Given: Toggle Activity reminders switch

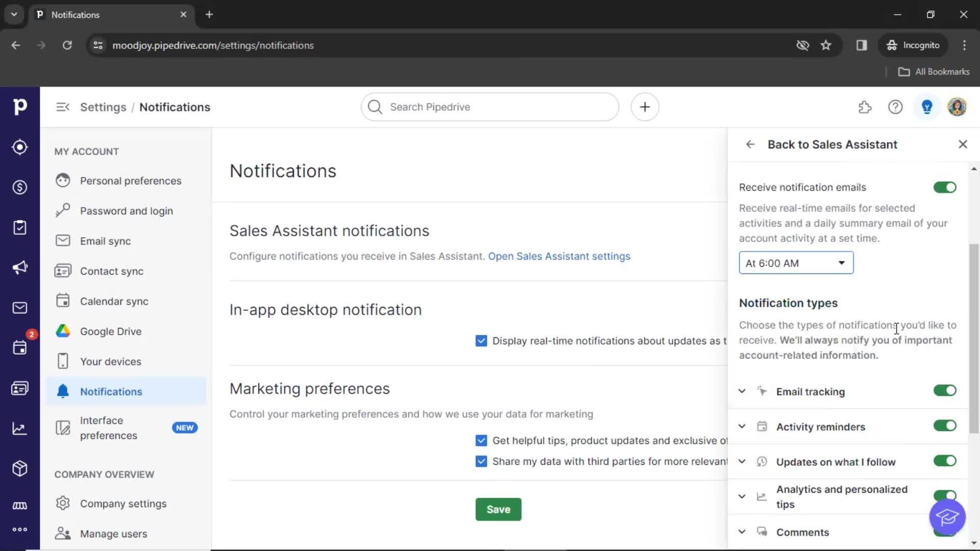Looking at the screenshot, I should (945, 426).
